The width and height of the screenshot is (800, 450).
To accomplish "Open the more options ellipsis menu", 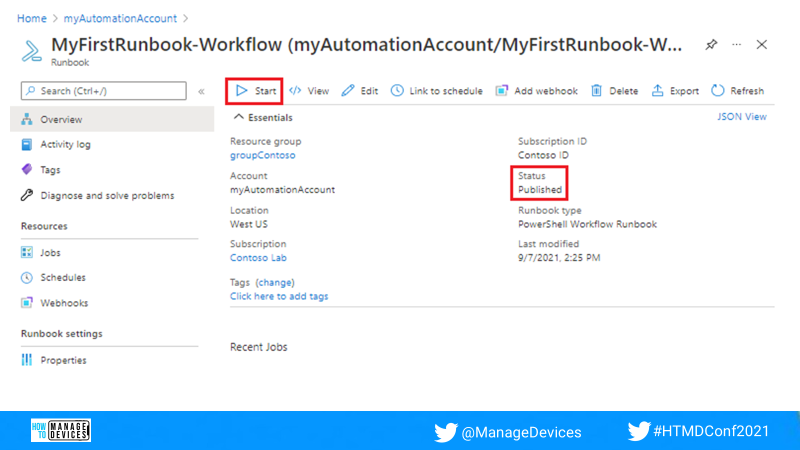I will click(736, 45).
